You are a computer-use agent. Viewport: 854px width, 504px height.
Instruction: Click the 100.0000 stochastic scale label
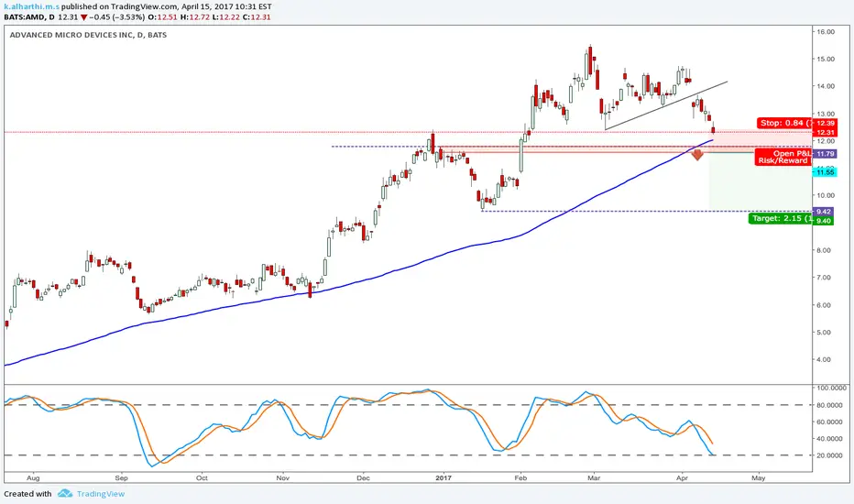829,388
